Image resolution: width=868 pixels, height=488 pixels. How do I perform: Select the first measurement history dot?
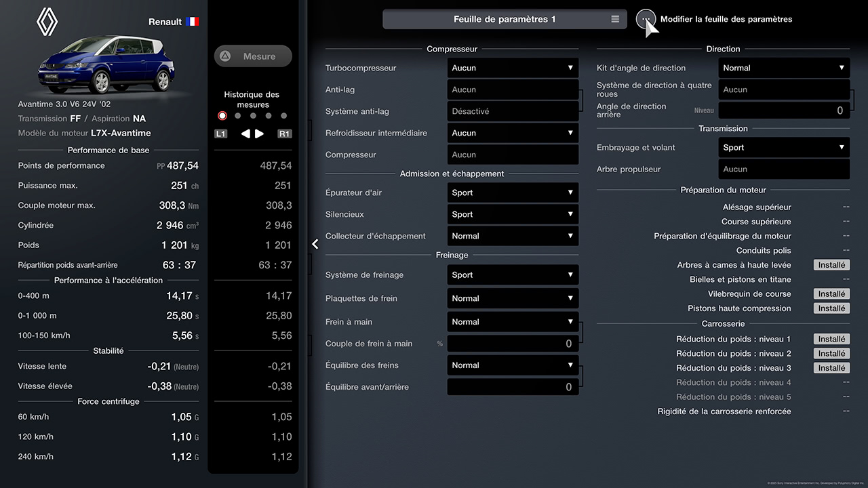[x=222, y=116]
